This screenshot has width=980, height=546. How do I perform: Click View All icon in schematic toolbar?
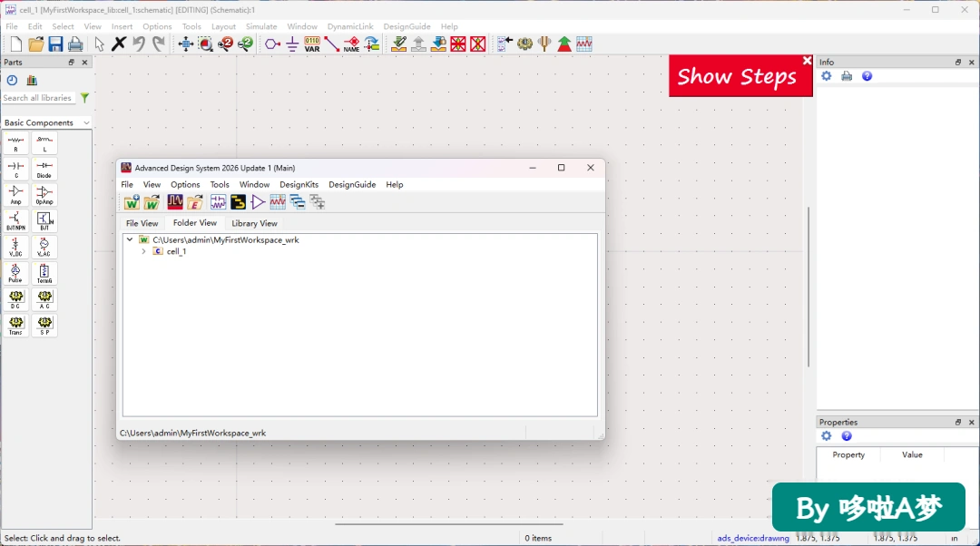coord(186,44)
